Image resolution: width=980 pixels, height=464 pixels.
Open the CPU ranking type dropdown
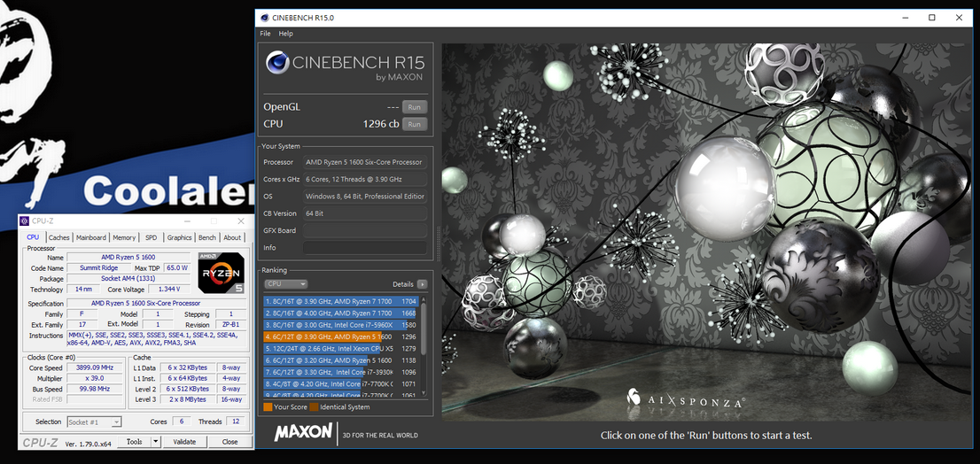pyautogui.click(x=285, y=283)
